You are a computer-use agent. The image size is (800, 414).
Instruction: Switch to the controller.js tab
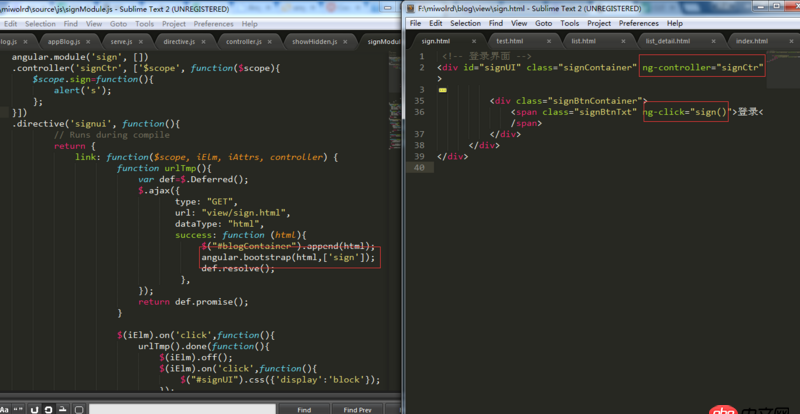click(244, 42)
